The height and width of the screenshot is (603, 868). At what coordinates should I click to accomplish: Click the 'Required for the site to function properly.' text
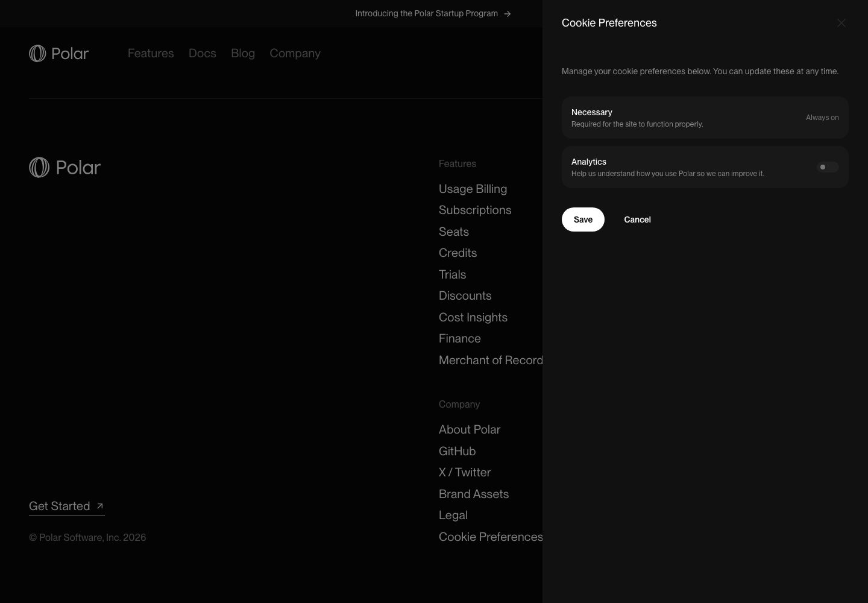tap(637, 124)
